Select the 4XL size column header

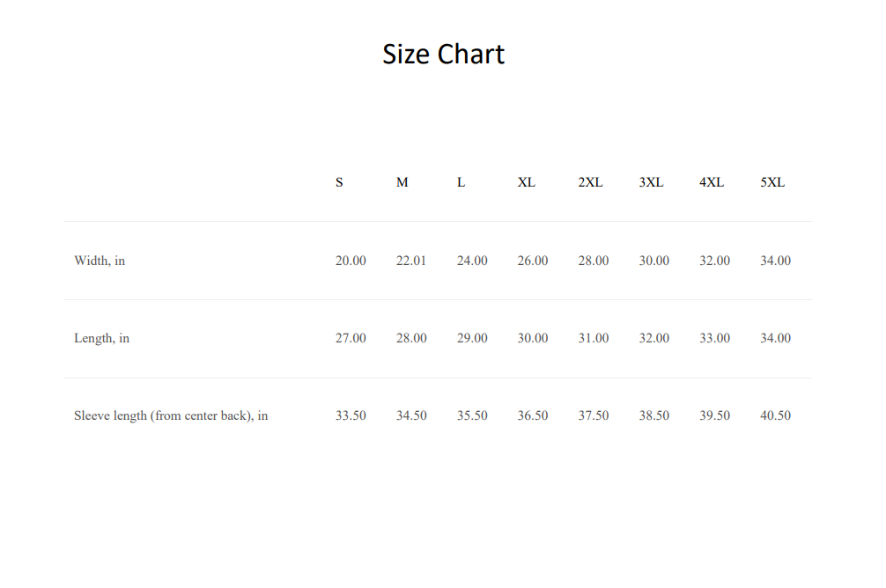pyautogui.click(x=712, y=182)
